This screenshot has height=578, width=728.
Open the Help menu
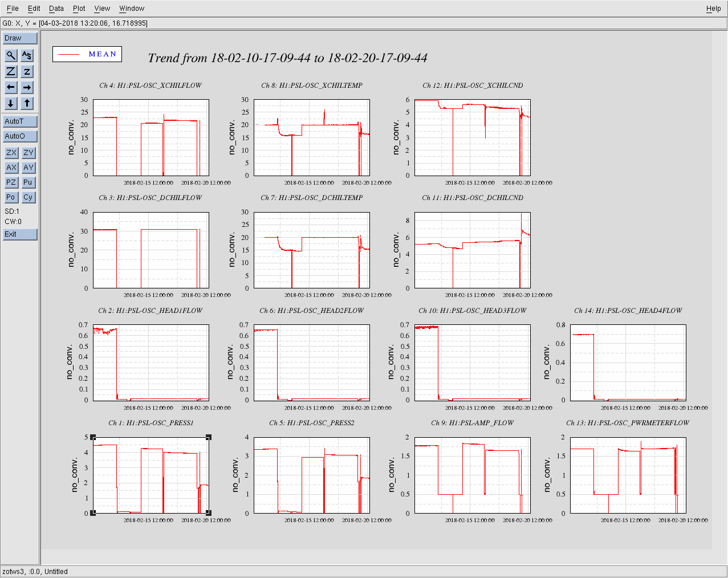[713, 9]
